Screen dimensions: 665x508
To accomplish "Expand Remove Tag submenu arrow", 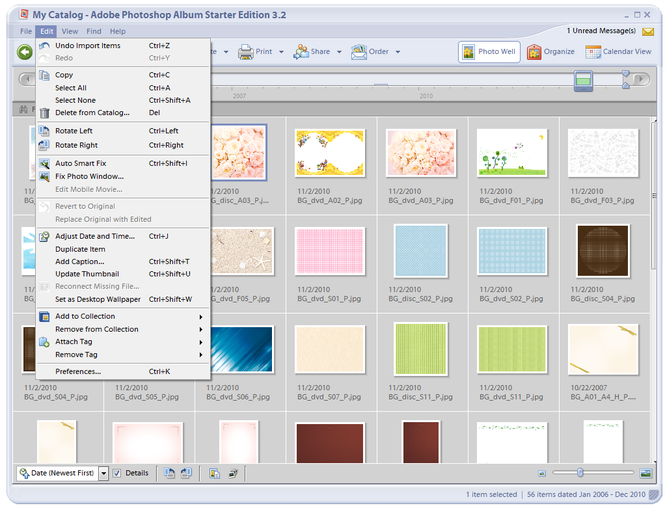I will point(201,355).
